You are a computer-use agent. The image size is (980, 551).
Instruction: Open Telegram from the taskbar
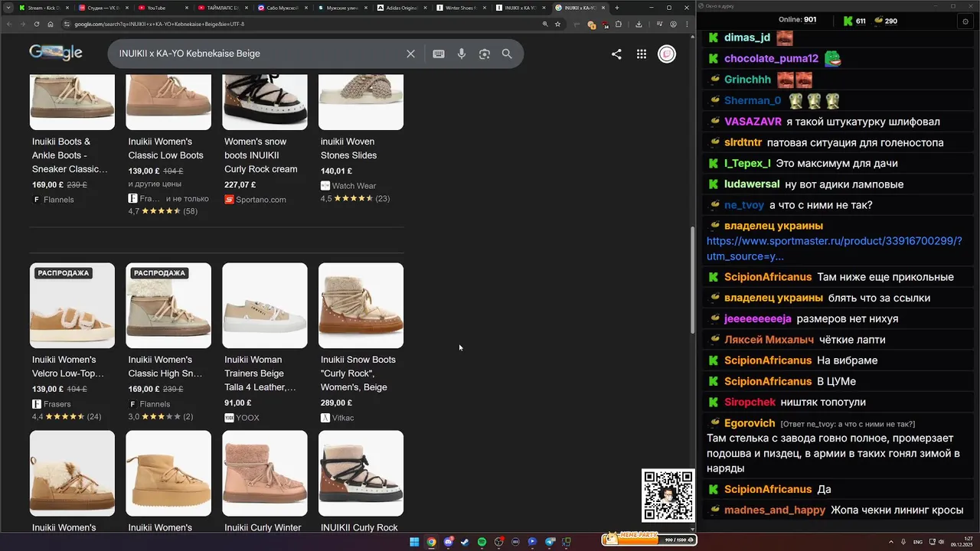(549, 542)
